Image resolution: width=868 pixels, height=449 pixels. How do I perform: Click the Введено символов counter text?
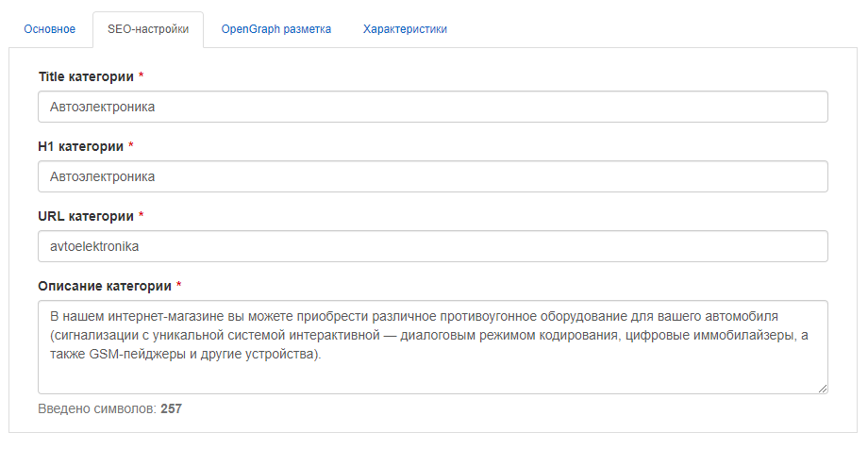[97, 409]
